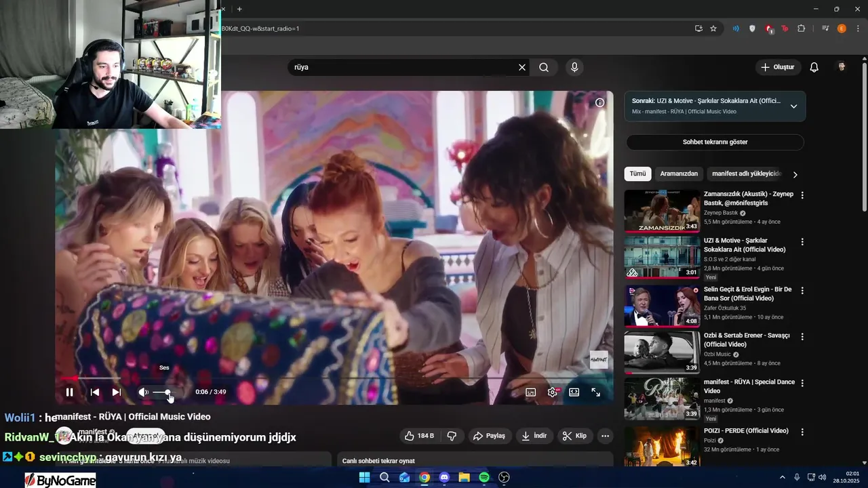The image size is (868, 488).
Task: Toggle subtitles on the video player
Action: tap(530, 392)
